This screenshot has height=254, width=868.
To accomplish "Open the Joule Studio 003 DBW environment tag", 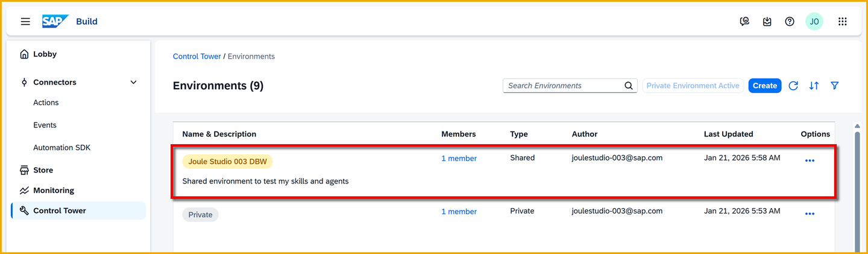I will click(x=228, y=162).
